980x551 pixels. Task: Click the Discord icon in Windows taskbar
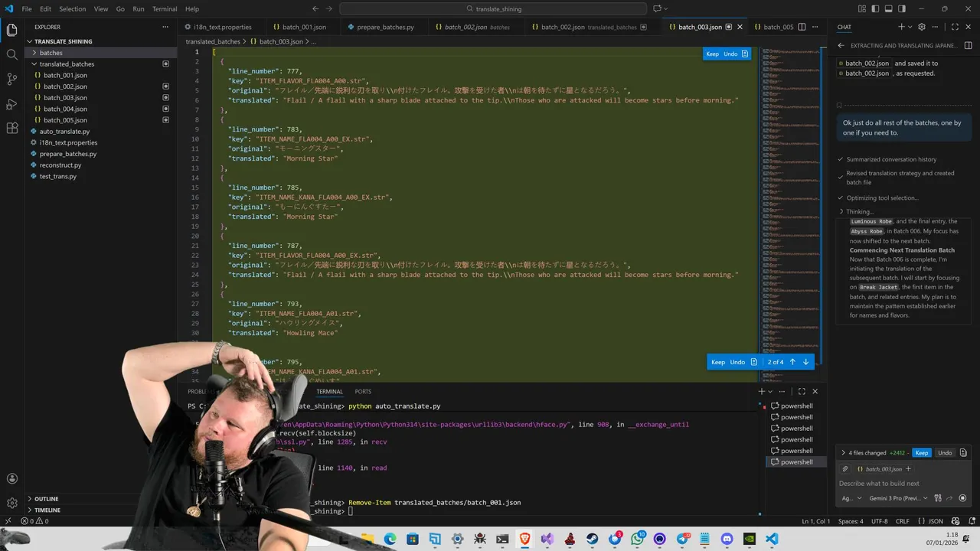click(727, 539)
